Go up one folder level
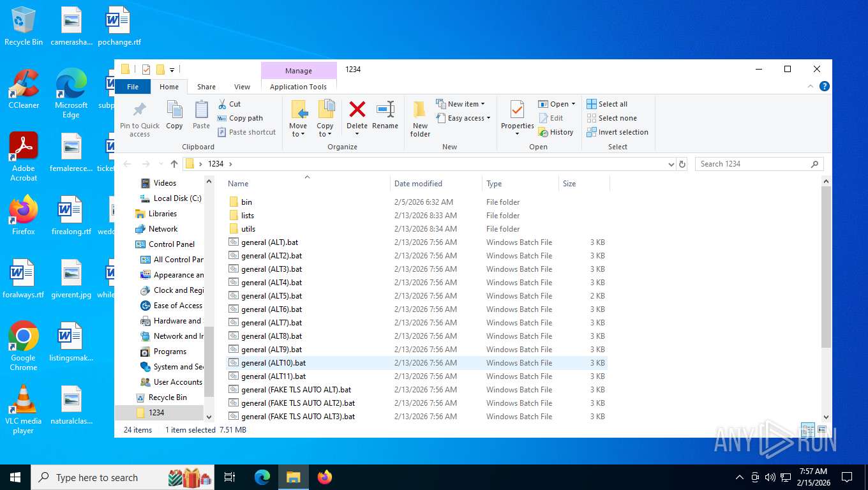This screenshot has width=868, height=490. coord(174,164)
